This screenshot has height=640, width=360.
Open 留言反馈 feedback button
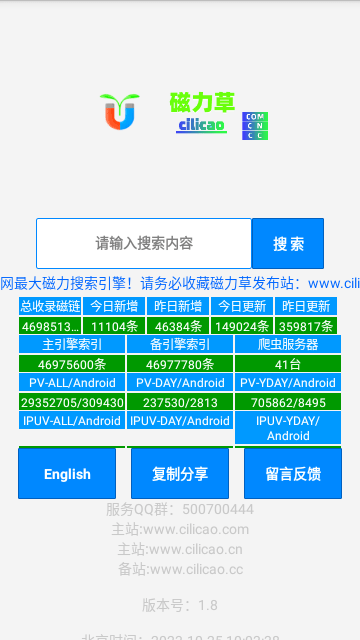coord(293,473)
